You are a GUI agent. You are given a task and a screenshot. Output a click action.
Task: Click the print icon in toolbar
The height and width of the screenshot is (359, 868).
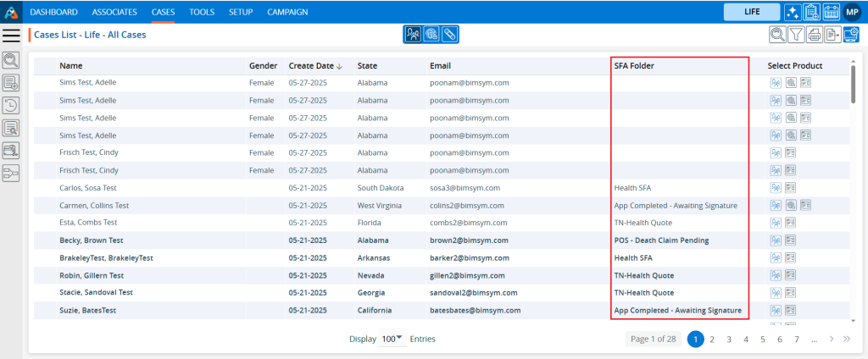(x=815, y=35)
